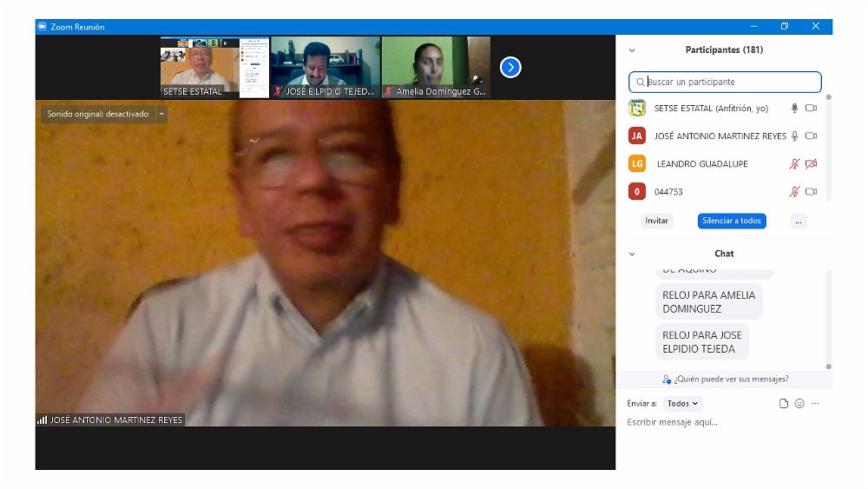The height and width of the screenshot is (489, 868).
Task: Toggle LEANDRO GUADALUPE's disabled camera icon
Action: [x=811, y=163]
